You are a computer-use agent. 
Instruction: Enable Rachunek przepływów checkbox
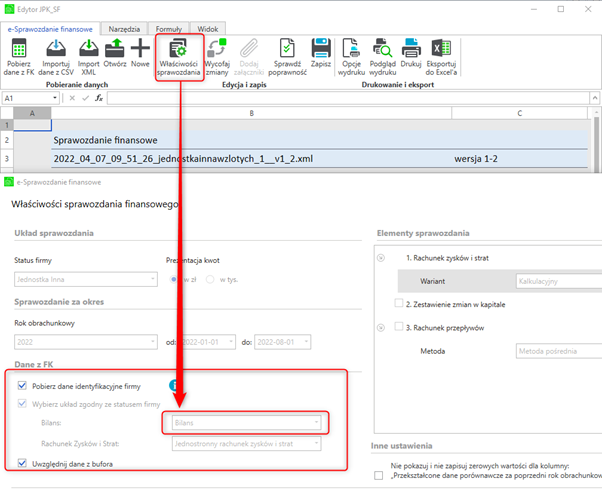point(399,327)
